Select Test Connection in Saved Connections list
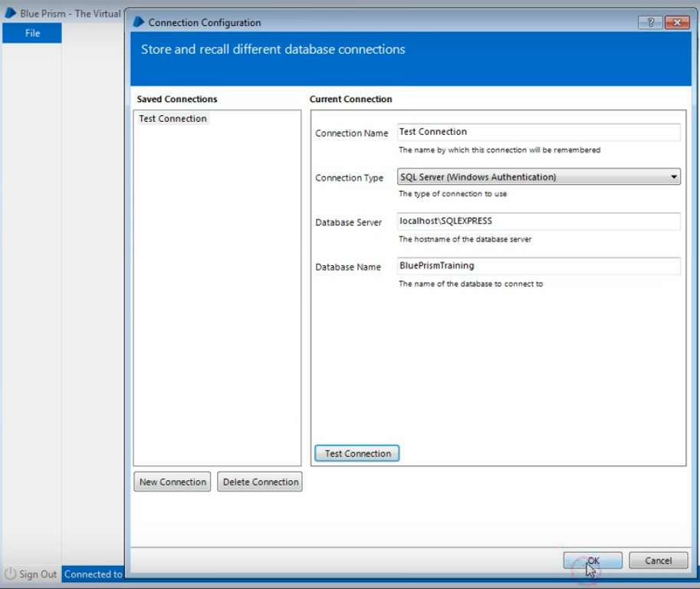Image resolution: width=700 pixels, height=589 pixels. 173,118
